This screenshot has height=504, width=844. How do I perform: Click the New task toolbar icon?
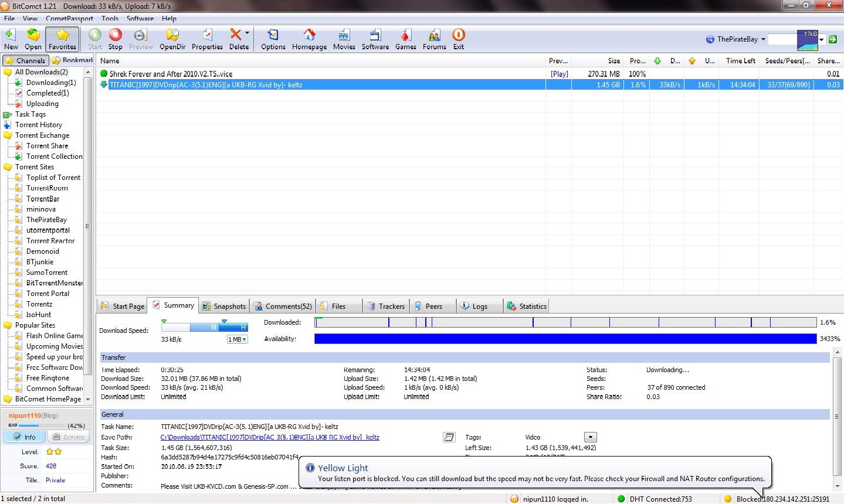pyautogui.click(x=11, y=39)
